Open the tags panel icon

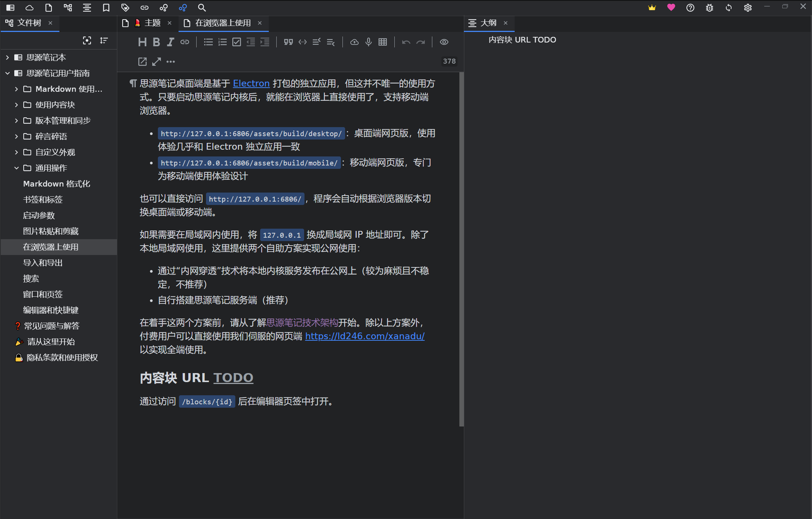[x=125, y=8]
